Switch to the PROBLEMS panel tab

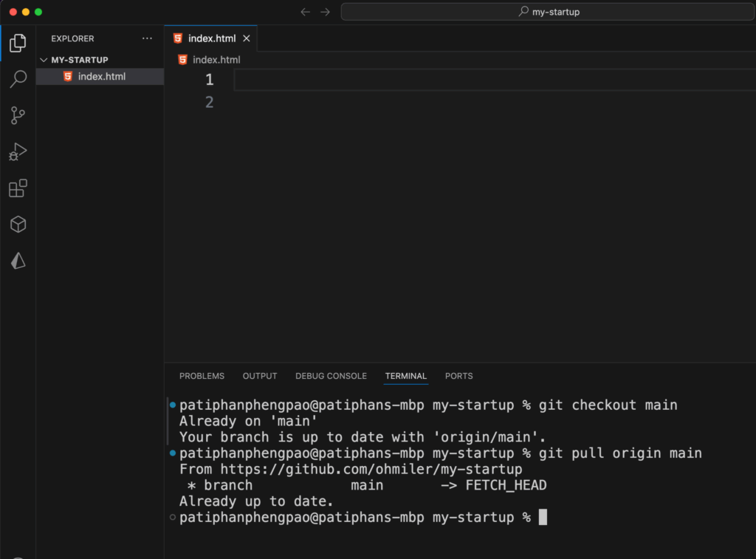[x=202, y=376]
